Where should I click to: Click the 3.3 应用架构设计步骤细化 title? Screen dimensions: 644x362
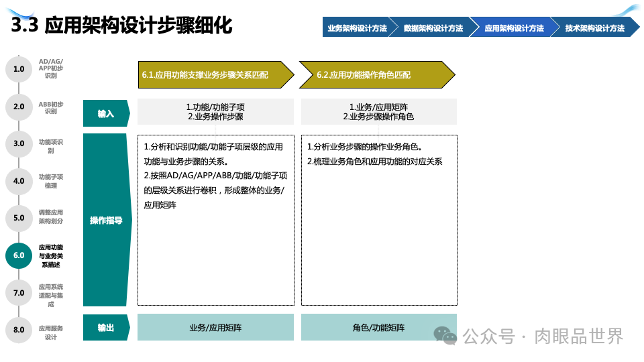pyautogui.click(x=121, y=25)
